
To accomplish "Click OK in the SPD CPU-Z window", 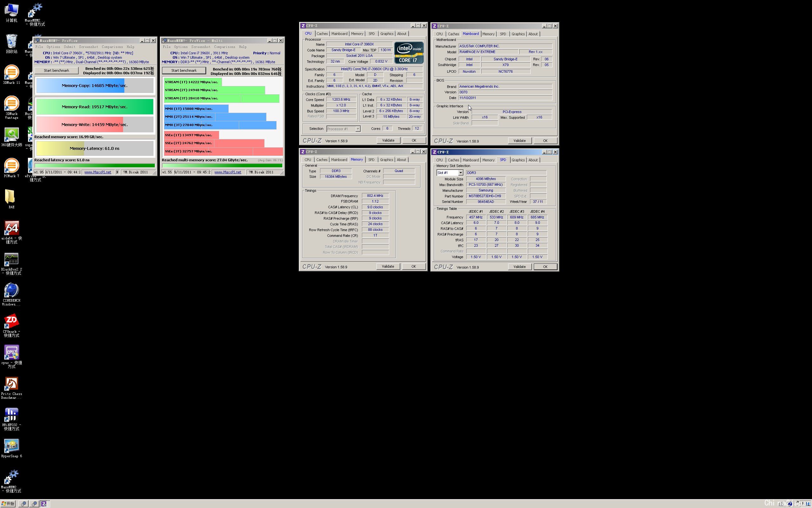I will click(x=545, y=267).
